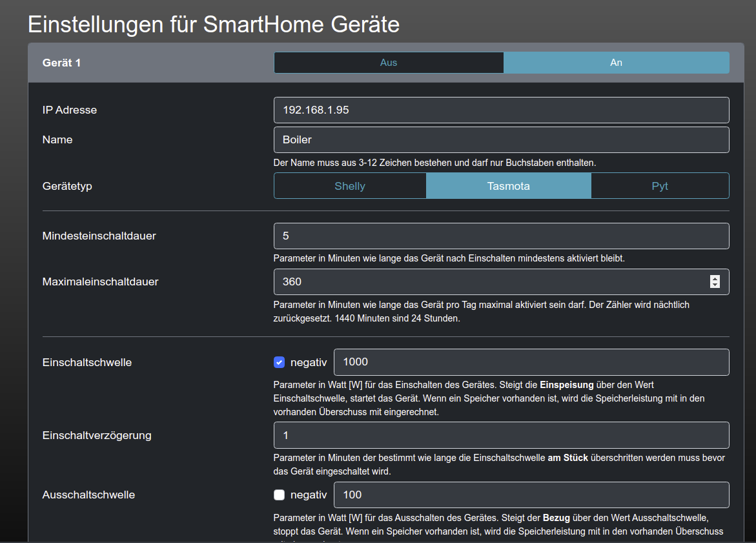This screenshot has width=756, height=543.
Task: Click the IP Adresse input field
Action: pyautogui.click(x=501, y=110)
